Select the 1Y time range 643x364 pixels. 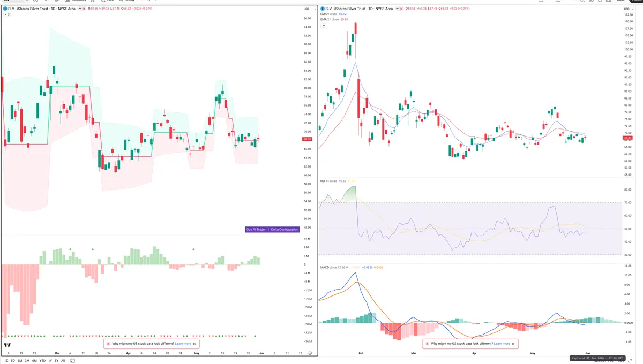click(x=50, y=361)
